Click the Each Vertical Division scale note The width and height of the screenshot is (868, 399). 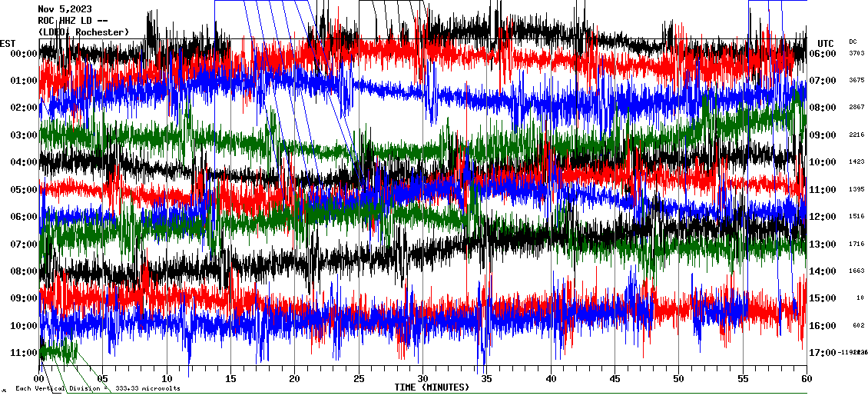click(x=98, y=388)
